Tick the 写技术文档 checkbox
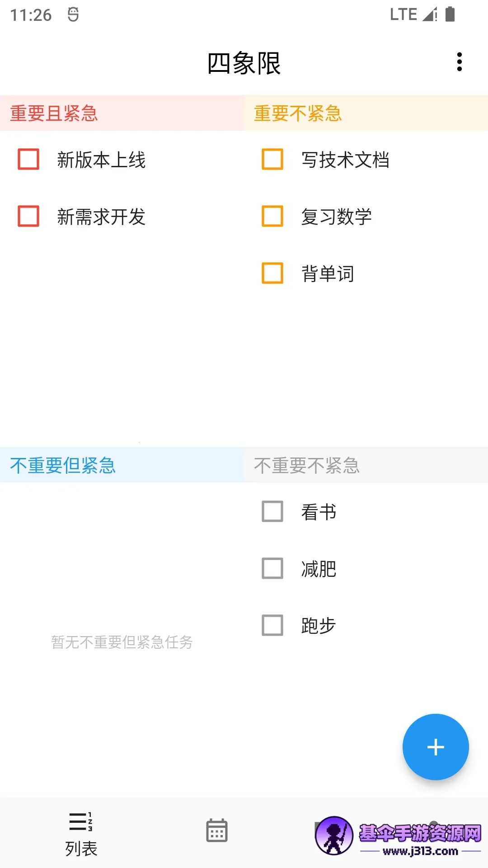 pos(272,159)
